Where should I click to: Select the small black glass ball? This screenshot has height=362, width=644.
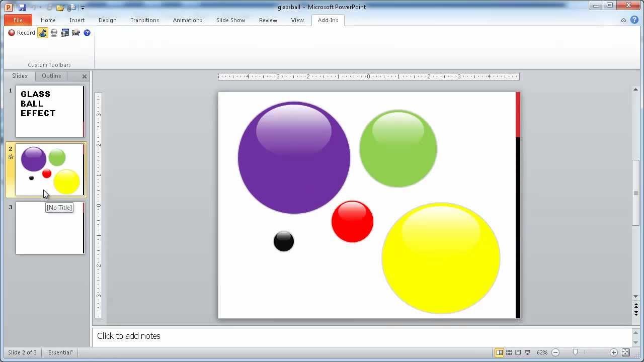284,241
